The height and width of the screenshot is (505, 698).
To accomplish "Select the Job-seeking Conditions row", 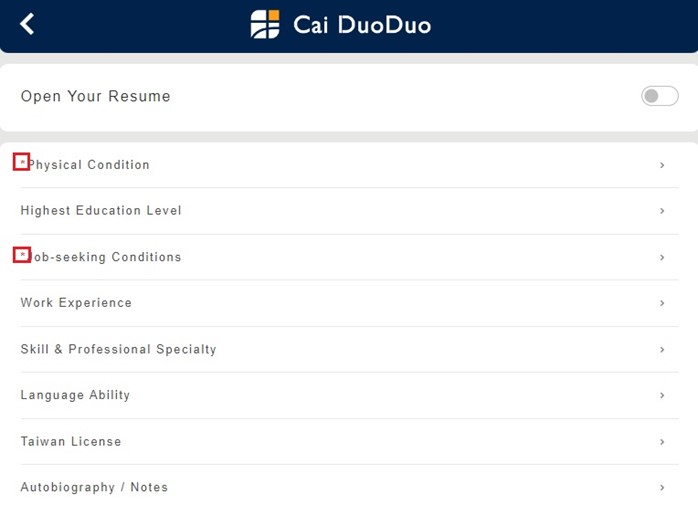I will pyautogui.click(x=105, y=257).
